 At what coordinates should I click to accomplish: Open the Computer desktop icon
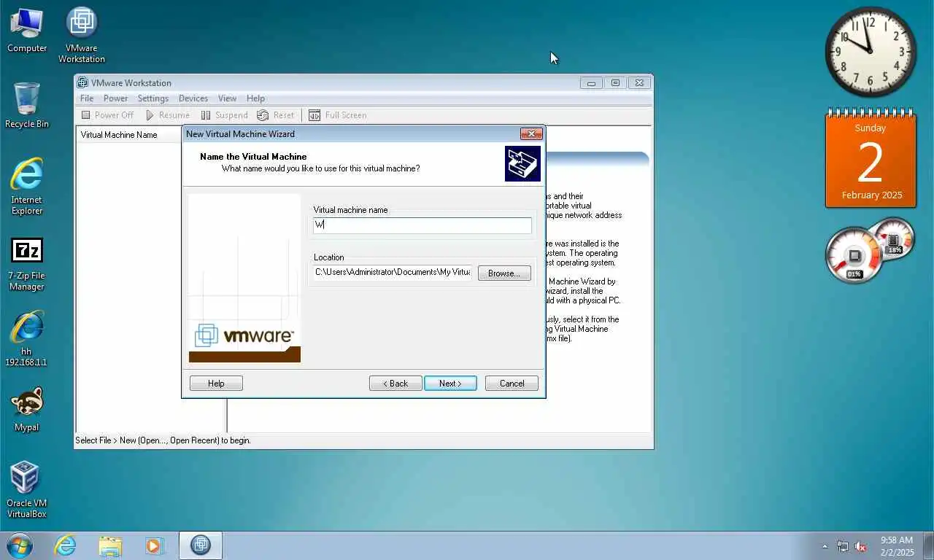click(x=27, y=31)
